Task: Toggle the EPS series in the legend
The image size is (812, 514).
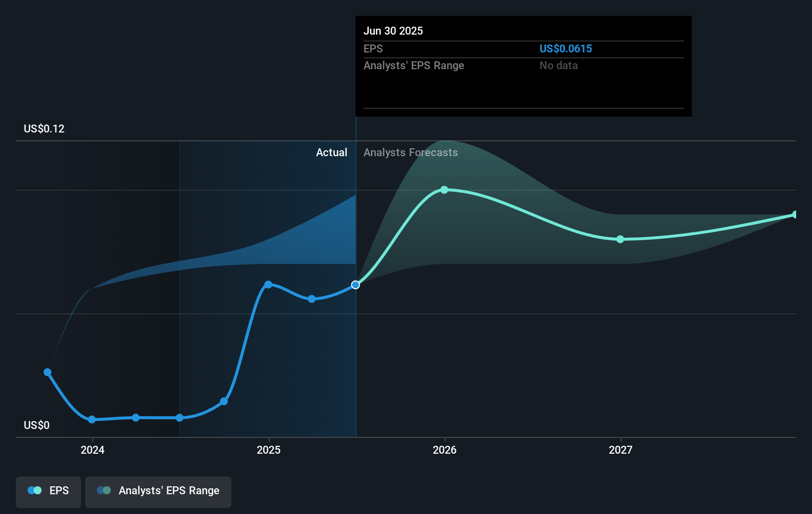Action: tap(48, 490)
